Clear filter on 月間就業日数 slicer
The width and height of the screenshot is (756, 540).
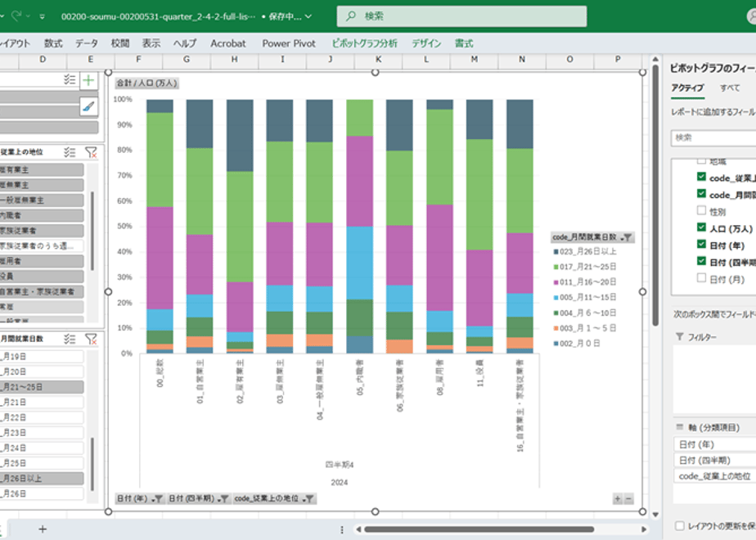(91, 339)
